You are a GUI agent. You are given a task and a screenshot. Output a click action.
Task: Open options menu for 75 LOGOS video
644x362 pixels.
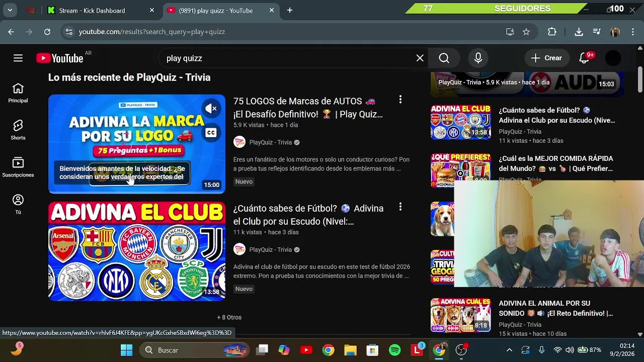(x=400, y=100)
